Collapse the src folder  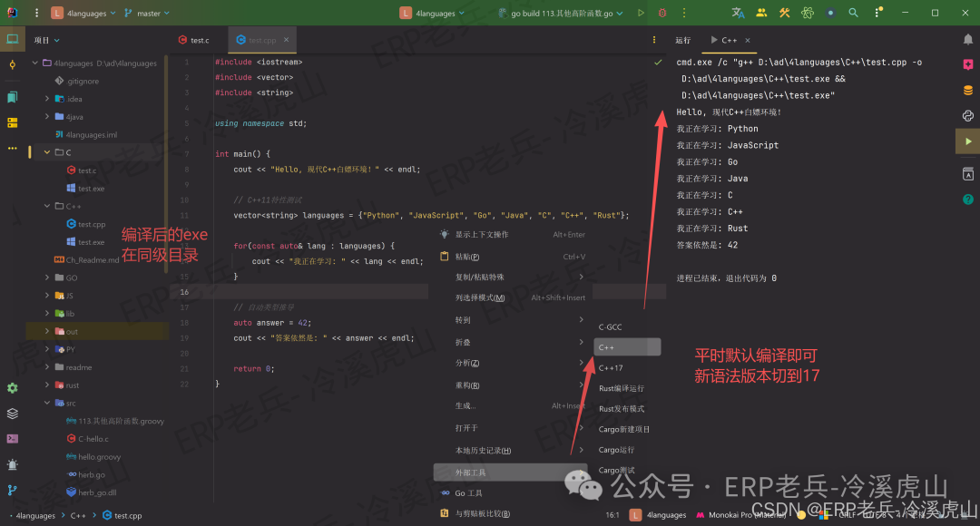point(47,403)
